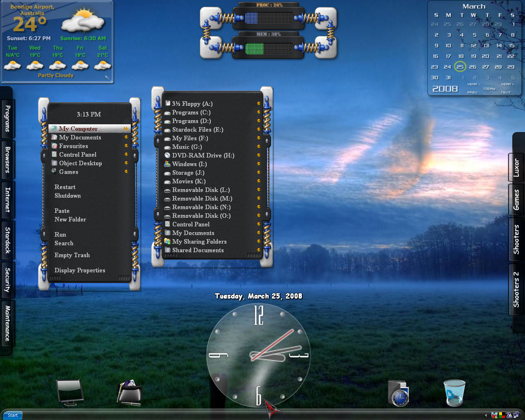Choose Empty Trash from the menu
Image resolution: width=525 pixels, height=420 pixels.
point(72,255)
